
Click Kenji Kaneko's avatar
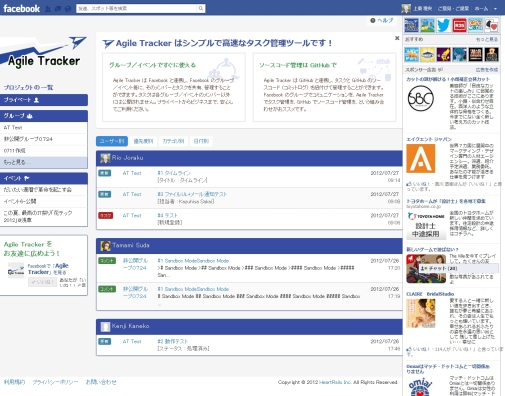105,327
